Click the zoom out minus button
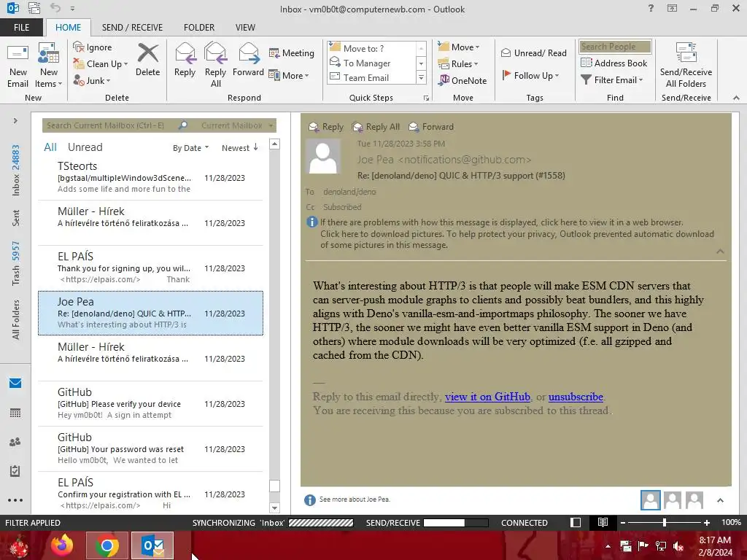Screen dimensions: 747x560 (x=623, y=522)
